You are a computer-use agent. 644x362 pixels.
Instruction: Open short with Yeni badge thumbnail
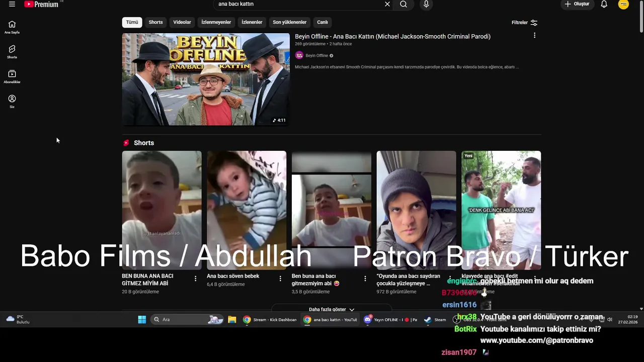(501, 210)
